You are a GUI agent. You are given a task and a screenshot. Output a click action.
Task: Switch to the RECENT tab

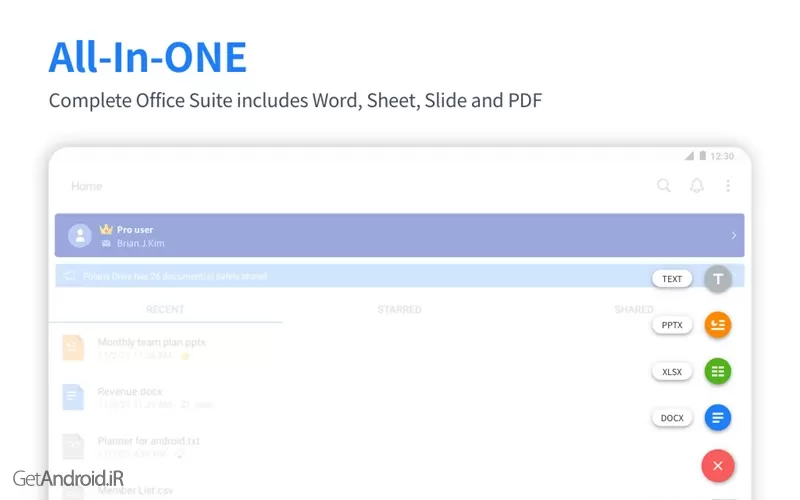coord(165,310)
